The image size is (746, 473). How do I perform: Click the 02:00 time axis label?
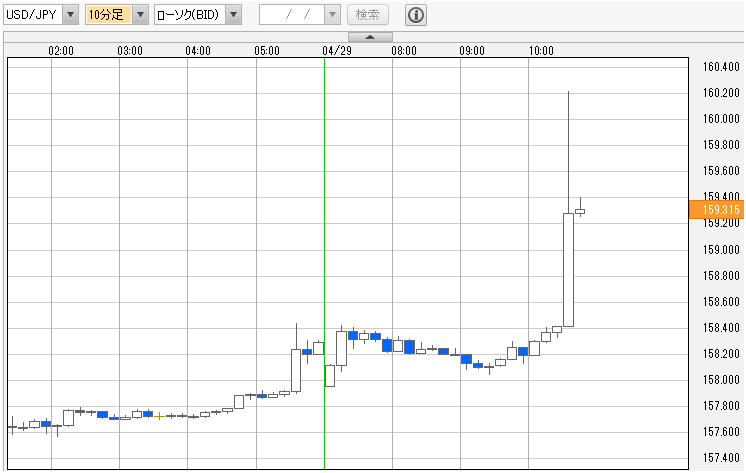[x=61, y=50]
